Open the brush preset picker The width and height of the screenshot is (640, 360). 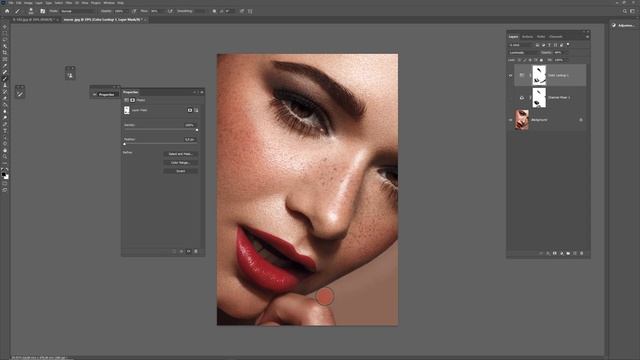click(x=31, y=11)
